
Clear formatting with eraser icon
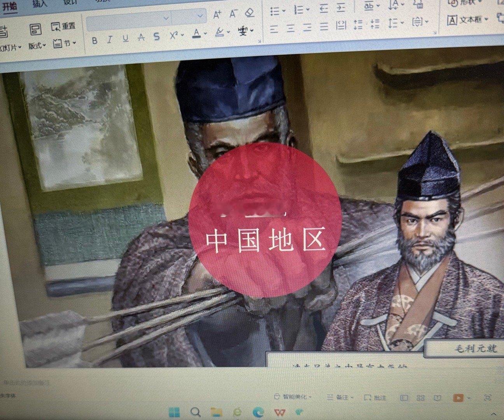coord(250,13)
